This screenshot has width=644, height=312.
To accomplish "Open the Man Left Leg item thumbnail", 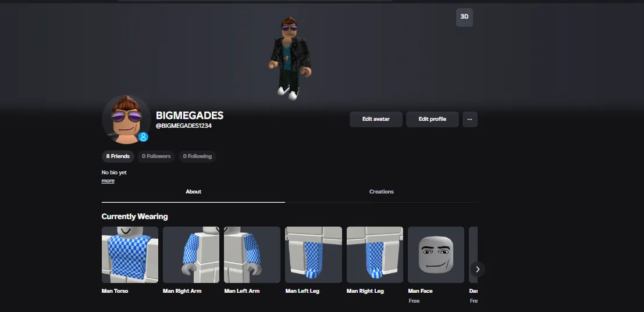I will pos(314,254).
